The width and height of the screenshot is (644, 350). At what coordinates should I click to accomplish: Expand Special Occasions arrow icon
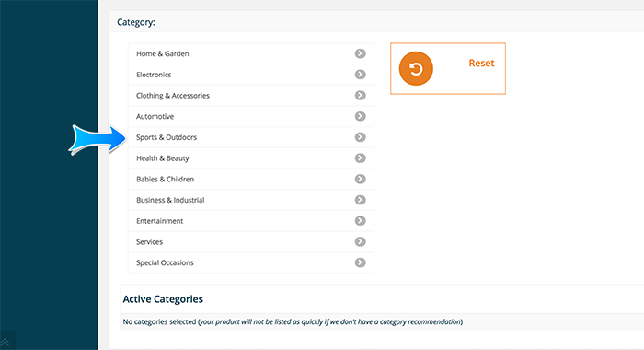(361, 262)
